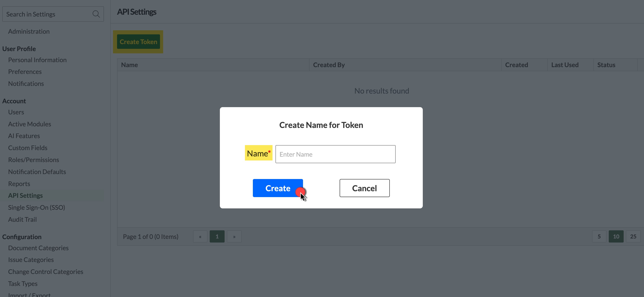This screenshot has height=297, width=644.
Task: Click the API Settings page heading
Action: pyautogui.click(x=136, y=12)
